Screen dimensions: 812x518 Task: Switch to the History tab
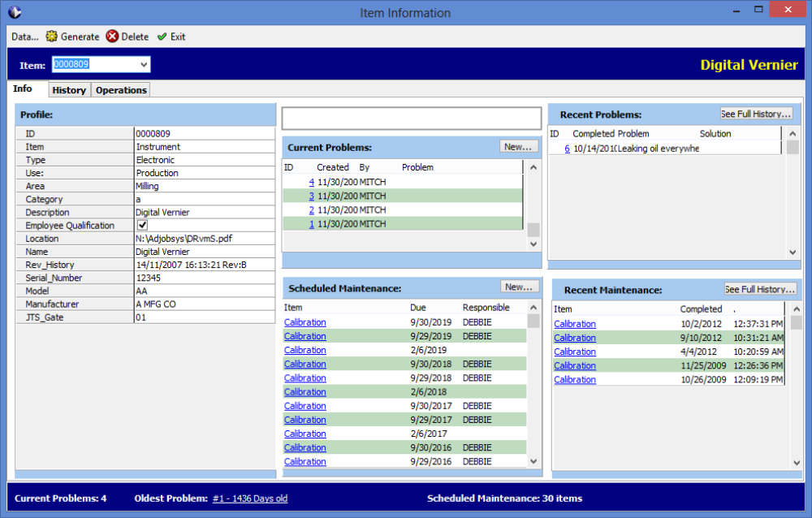point(69,90)
